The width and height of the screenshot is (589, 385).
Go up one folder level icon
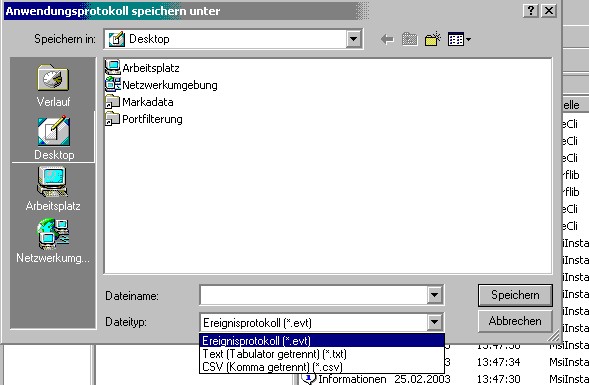[409, 39]
